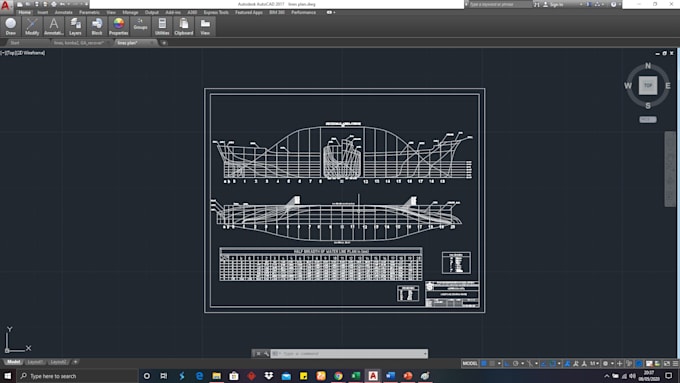Open the Windows Start menu
Screen dimensions: 680x383
(x=7, y=376)
